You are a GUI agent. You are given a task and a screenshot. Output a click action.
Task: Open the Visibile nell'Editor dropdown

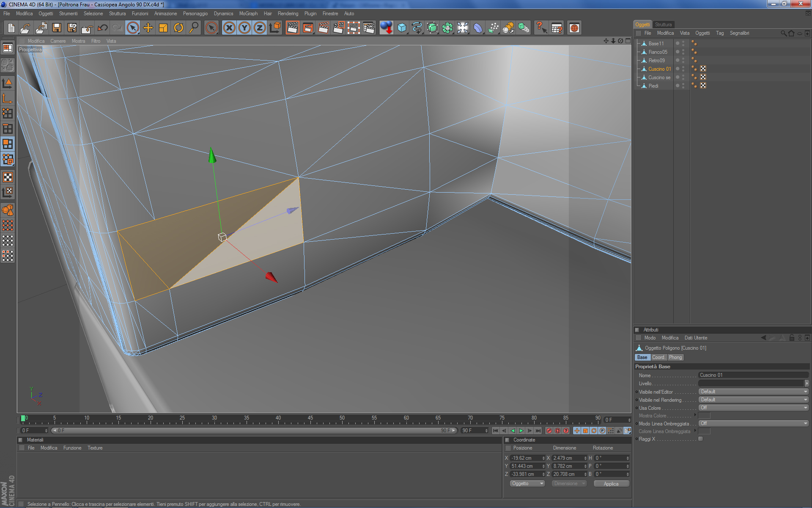click(x=753, y=392)
